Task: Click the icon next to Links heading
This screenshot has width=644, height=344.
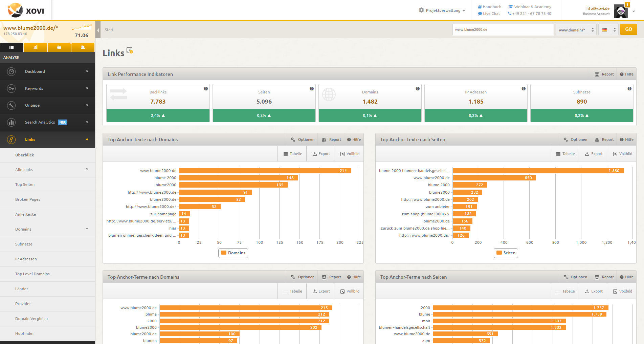Action: (130, 50)
